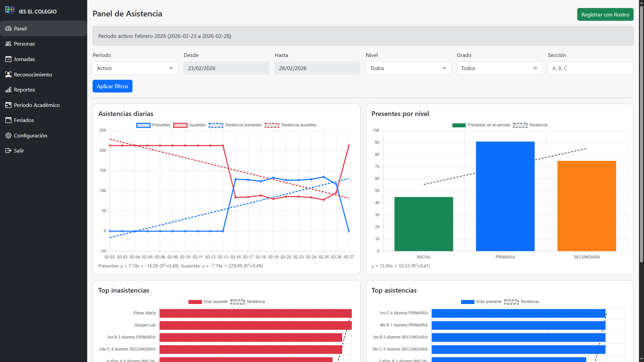The width and height of the screenshot is (644, 362).
Task: Expand the Grado dropdown
Action: pos(499,68)
